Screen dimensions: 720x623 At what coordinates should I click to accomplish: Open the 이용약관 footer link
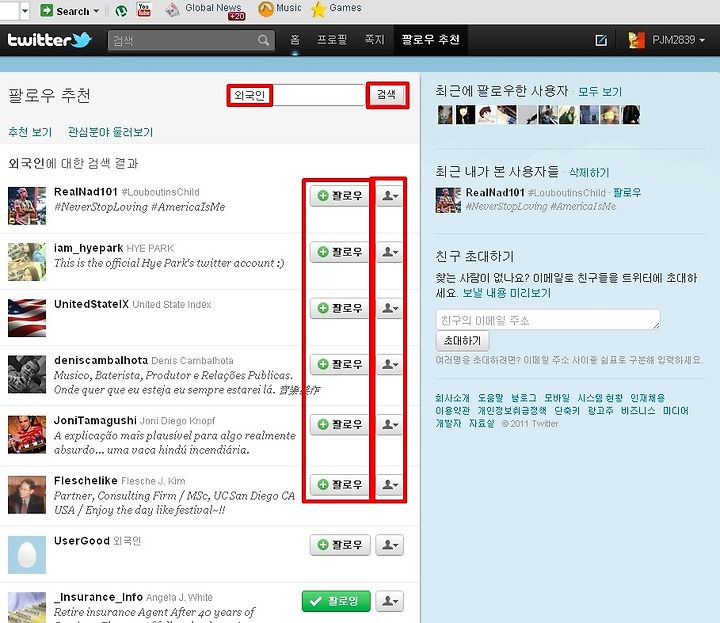pyautogui.click(x=452, y=410)
